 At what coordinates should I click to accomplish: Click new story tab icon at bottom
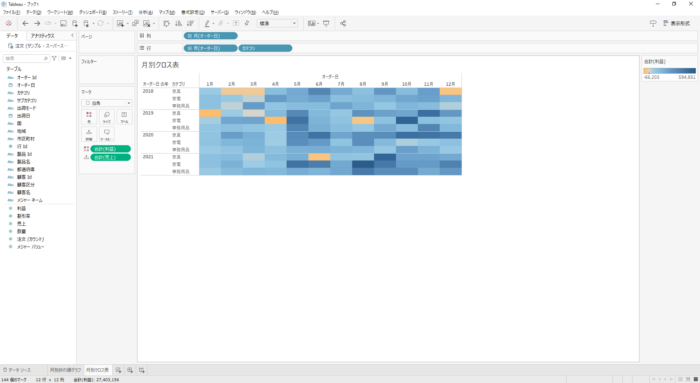pos(142,370)
